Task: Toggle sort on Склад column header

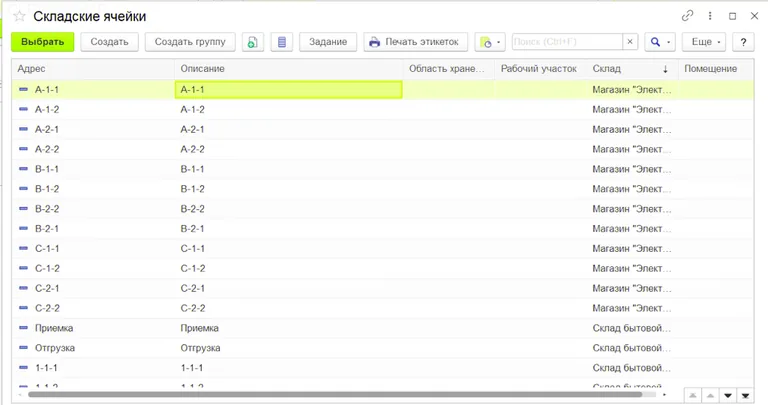Action: (x=632, y=69)
